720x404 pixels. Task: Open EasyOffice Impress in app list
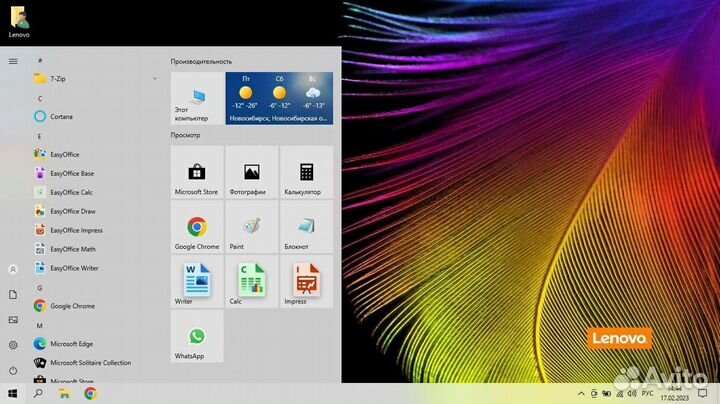tap(96, 230)
